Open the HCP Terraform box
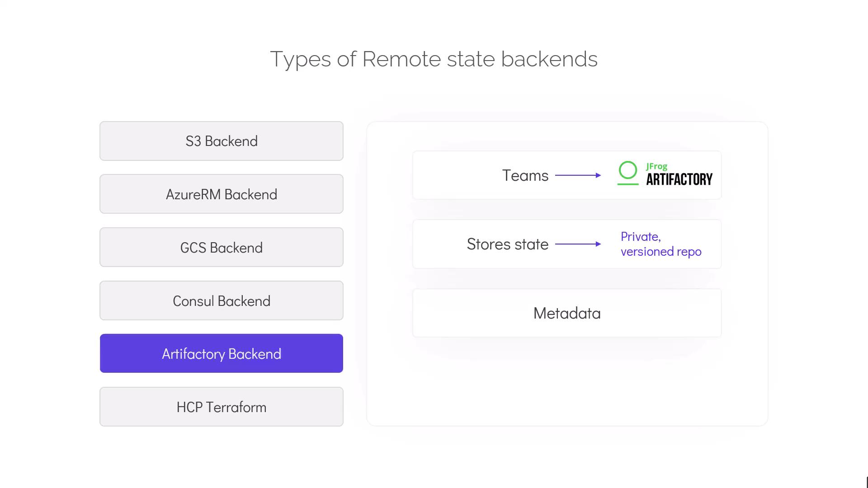This screenshot has height=488, width=868. pyautogui.click(x=221, y=407)
